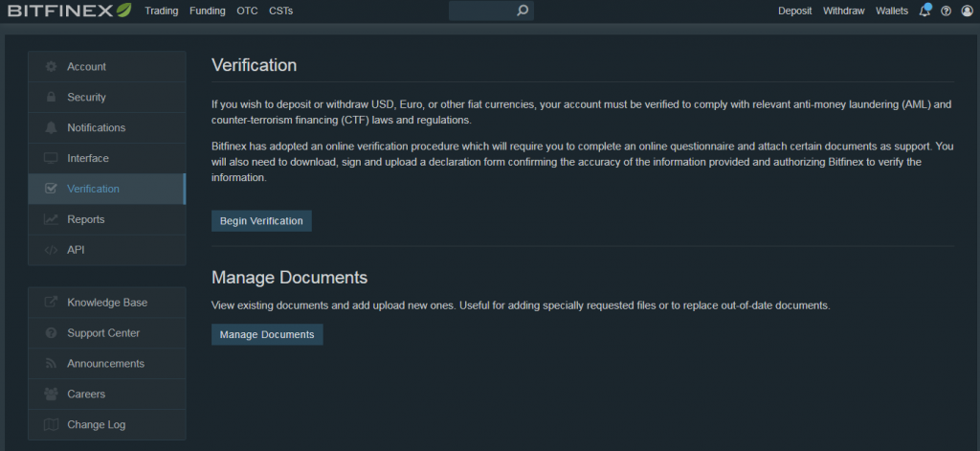Open the CSTs menu
This screenshot has height=451, width=980.
[x=280, y=11]
